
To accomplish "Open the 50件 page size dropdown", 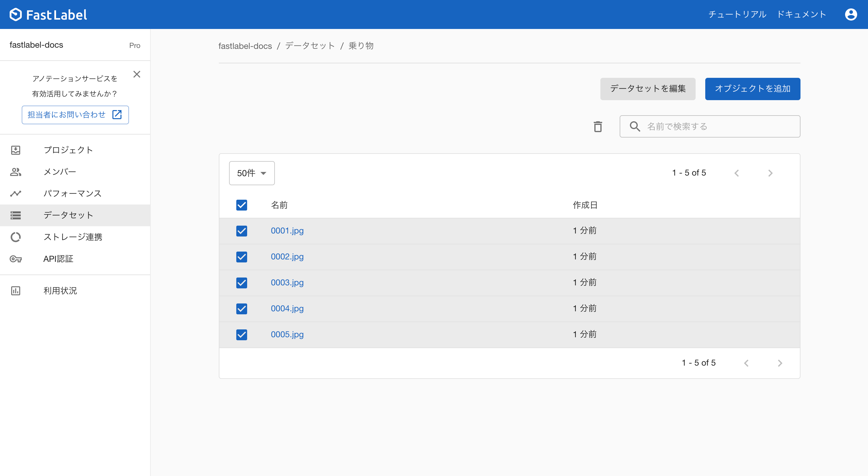I will (252, 173).
